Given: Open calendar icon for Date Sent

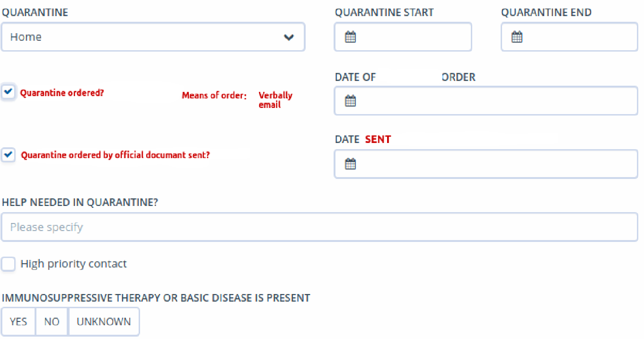Looking at the screenshot, I should click(x=350, y=164).
